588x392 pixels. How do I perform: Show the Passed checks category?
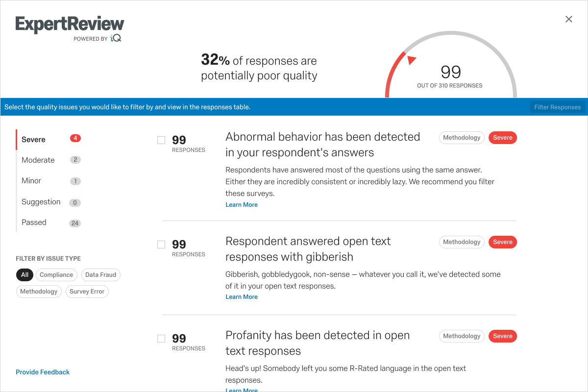pyautogui.click(x=49, y=222)
